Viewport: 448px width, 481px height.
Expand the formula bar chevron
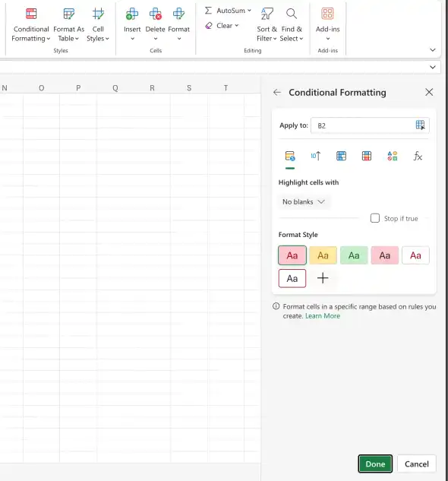(433, 67)
